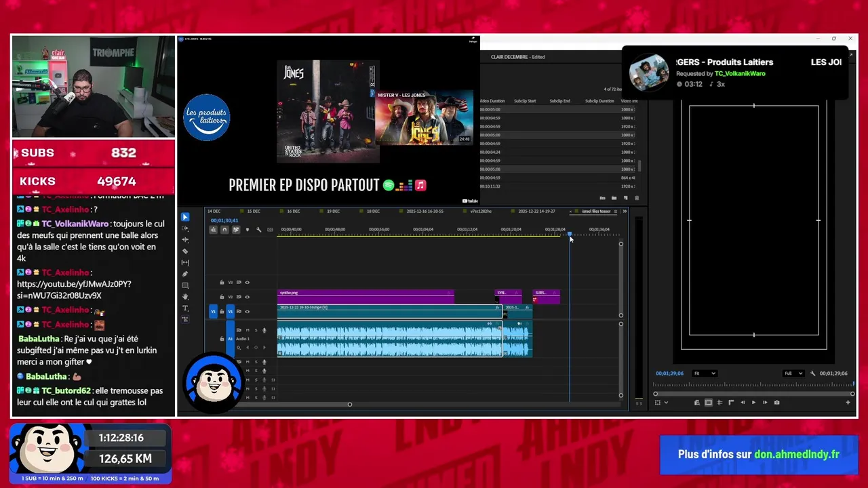Viewport: 868px width, 488px height.
Task: Play the program monitor
Action: click(753, 403)
